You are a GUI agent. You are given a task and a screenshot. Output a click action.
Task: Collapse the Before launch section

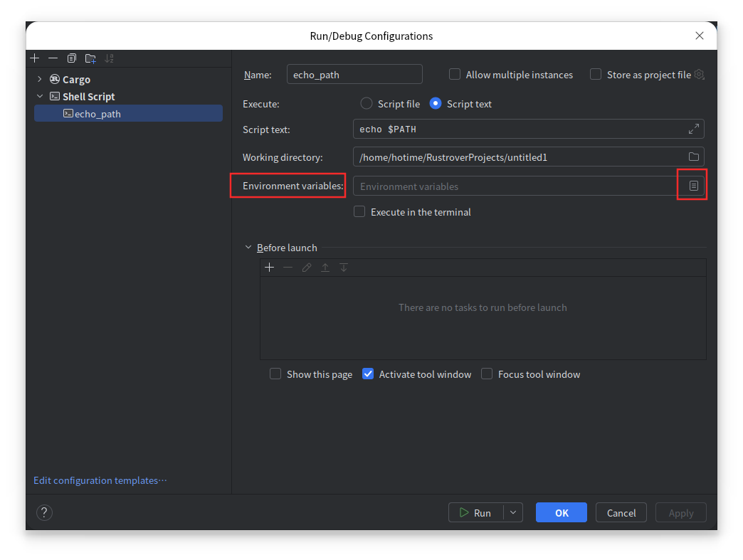(x=248, y=248)
